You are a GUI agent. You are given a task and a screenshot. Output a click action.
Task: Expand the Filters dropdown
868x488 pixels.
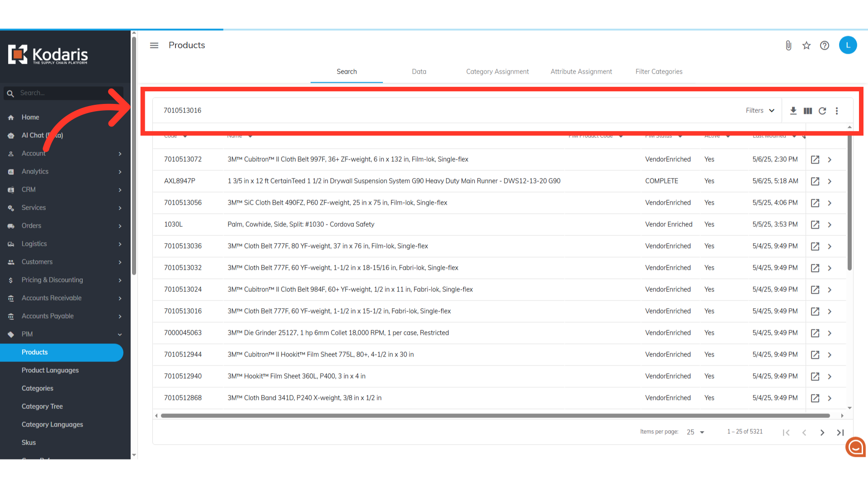click(760, 111)
